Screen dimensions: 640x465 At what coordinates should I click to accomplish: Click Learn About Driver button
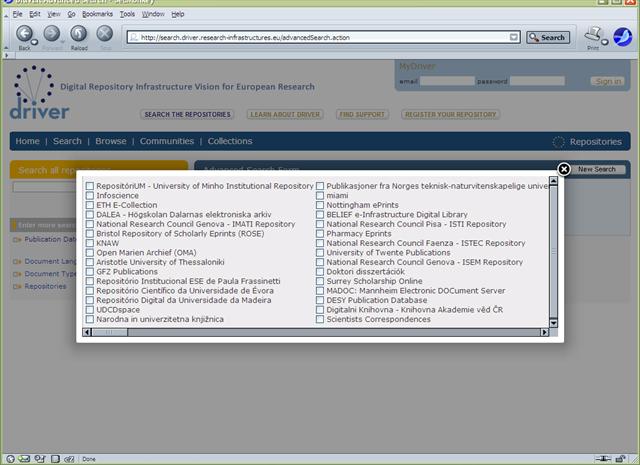[x=285, y=114]
